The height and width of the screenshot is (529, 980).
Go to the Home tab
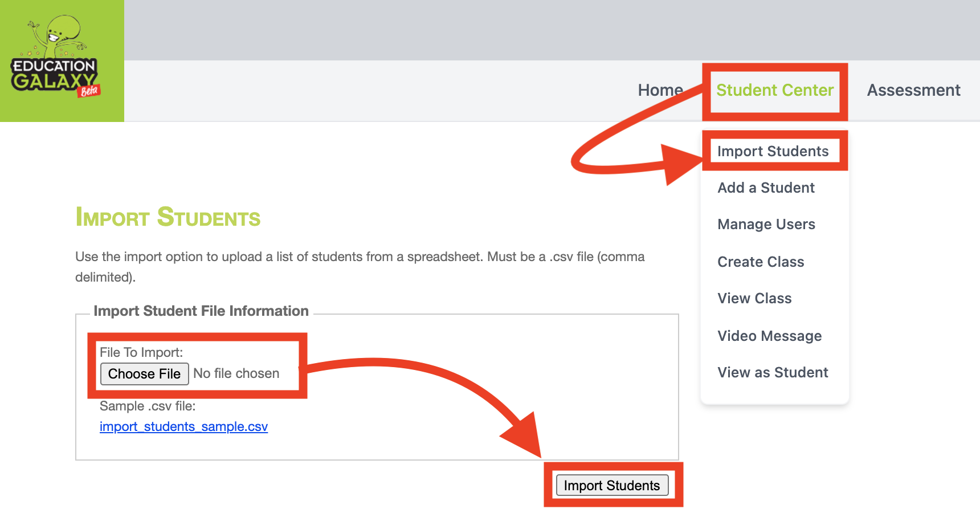click(660, 90)
